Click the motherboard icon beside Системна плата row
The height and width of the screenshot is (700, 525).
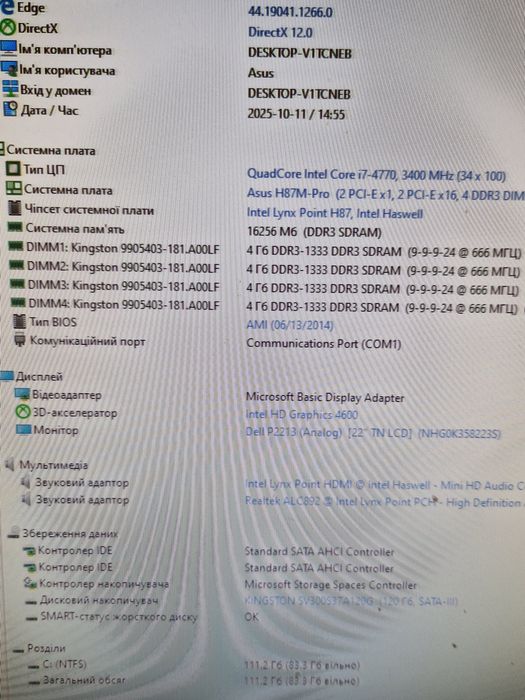[14, 188]
